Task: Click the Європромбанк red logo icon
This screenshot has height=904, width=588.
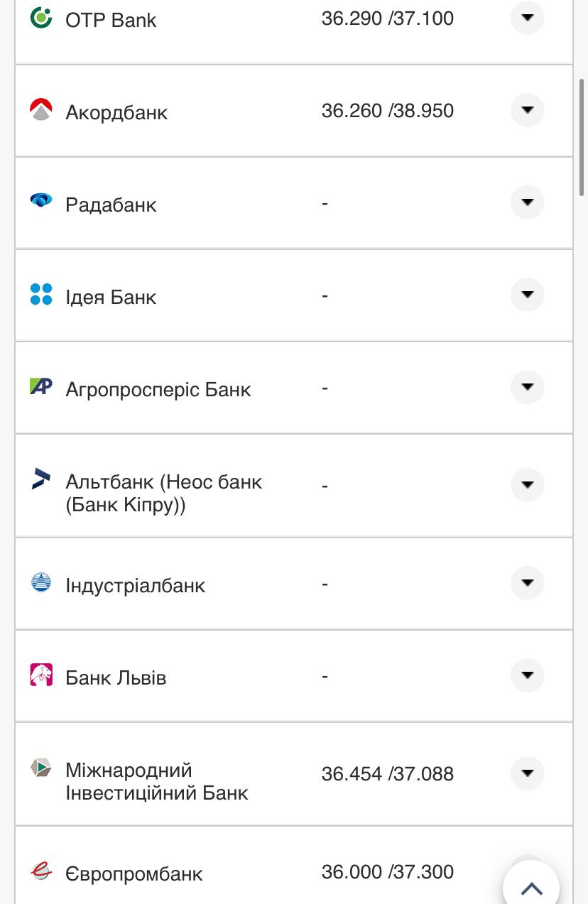Action: (x=41, y=871)
